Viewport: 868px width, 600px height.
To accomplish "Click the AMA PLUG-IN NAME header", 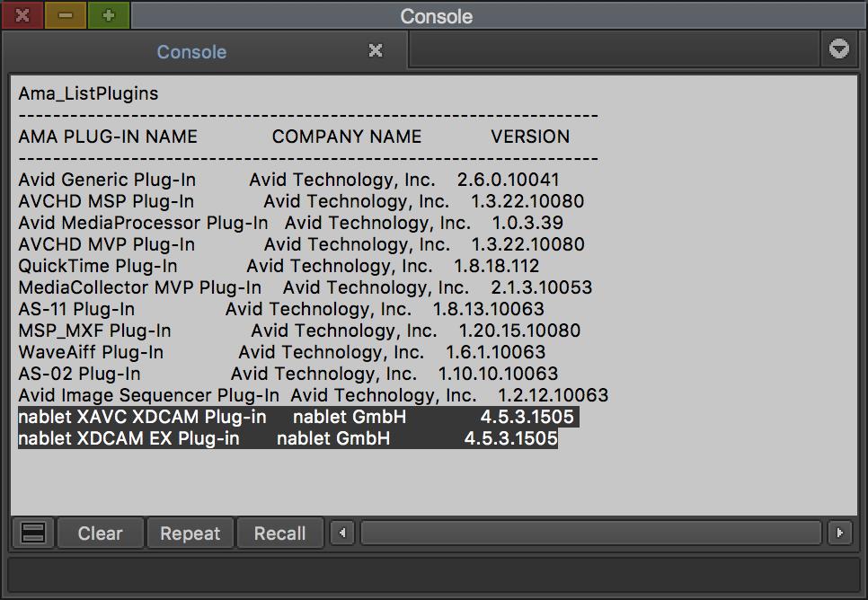I will click(x=108, y=137).
